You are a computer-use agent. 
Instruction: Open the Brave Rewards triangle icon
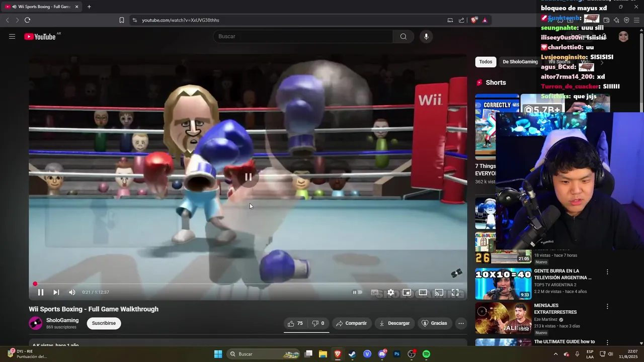click(x=485, y=20)
